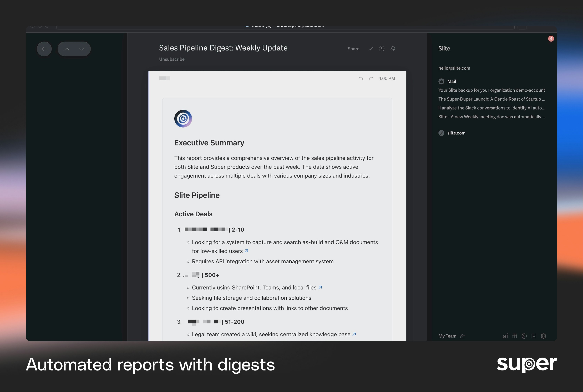This screenshot has width=583, height=392.
Task: Mark email done with checkmark icon
Action: pos(370,49)
